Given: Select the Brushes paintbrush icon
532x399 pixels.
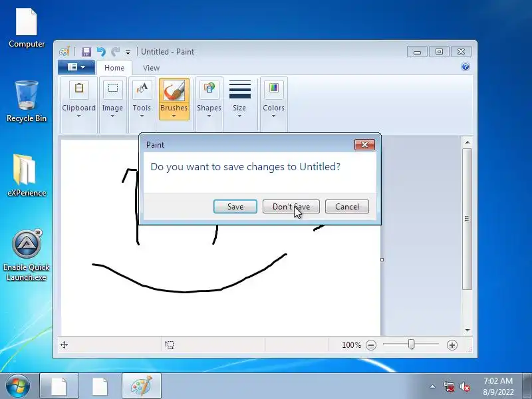Looking at the screenshot, I should pyautogui.click(x=174, y=90).
